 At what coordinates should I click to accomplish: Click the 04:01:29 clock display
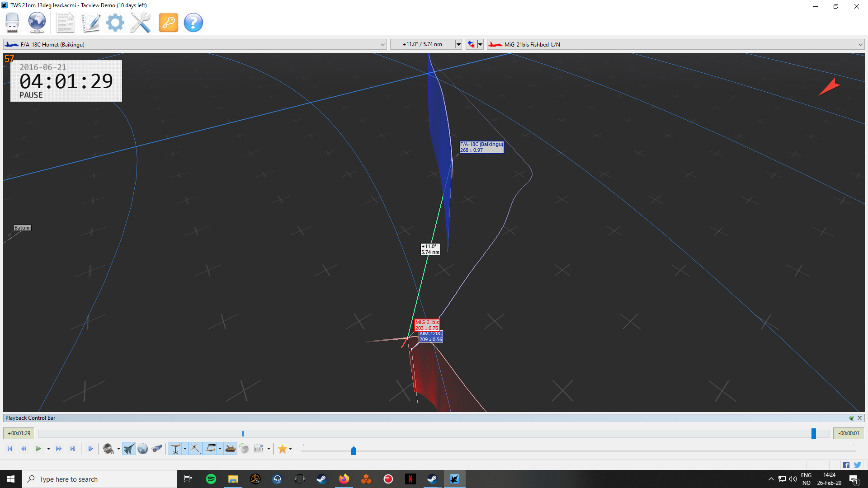point(66,81)
